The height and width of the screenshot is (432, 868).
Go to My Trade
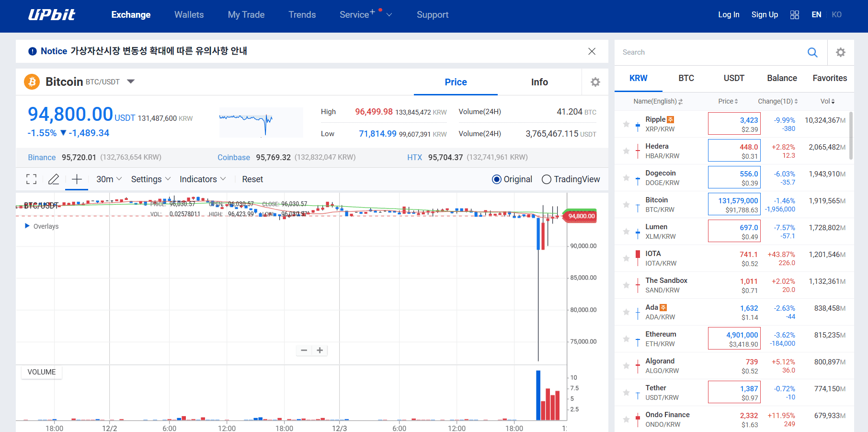(x=246, y=15)
